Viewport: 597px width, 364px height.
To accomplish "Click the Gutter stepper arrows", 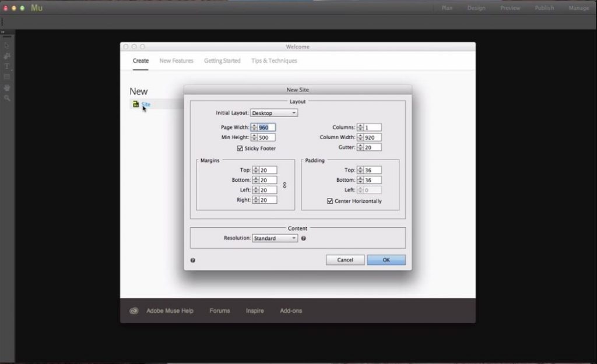I will pyautogui.click(x=360, y=147).
